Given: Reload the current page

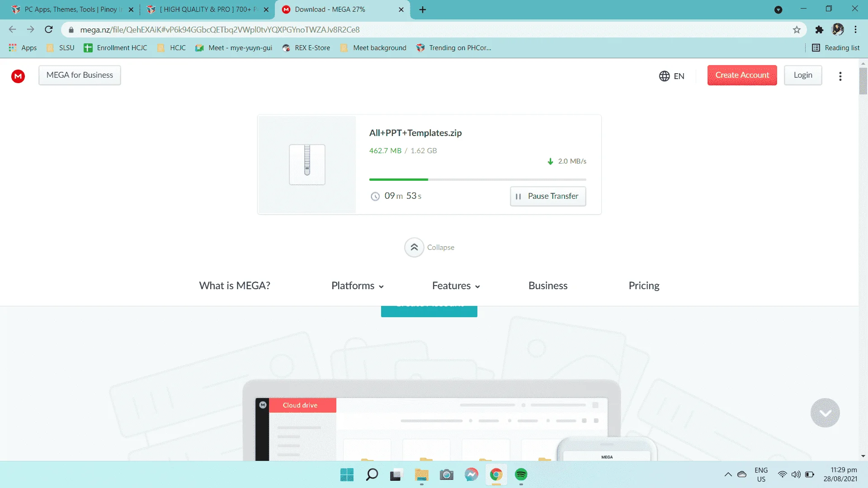Looking at the screenshot, I should click(x=49, y=29).
